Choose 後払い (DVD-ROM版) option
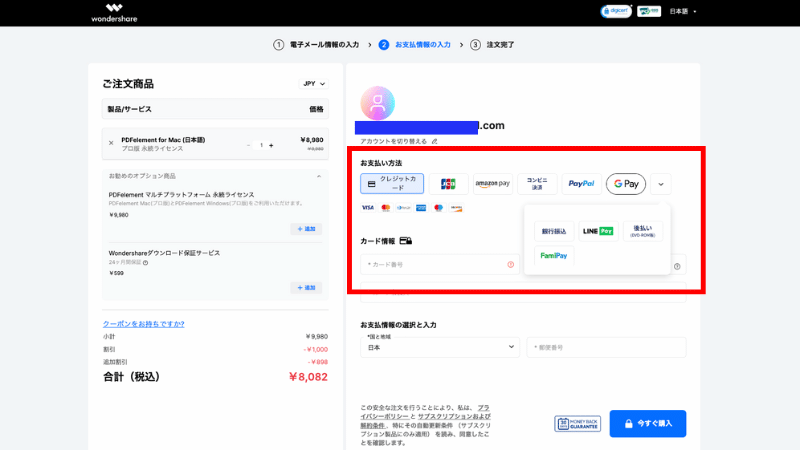Screen dimensions: 800x450 pos(642,231)
